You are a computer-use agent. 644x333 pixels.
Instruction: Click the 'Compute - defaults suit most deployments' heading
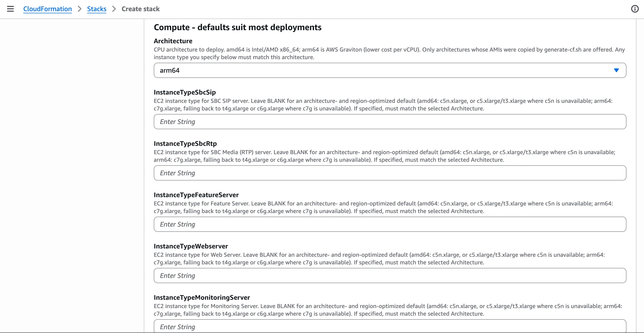tap(238, 27)
